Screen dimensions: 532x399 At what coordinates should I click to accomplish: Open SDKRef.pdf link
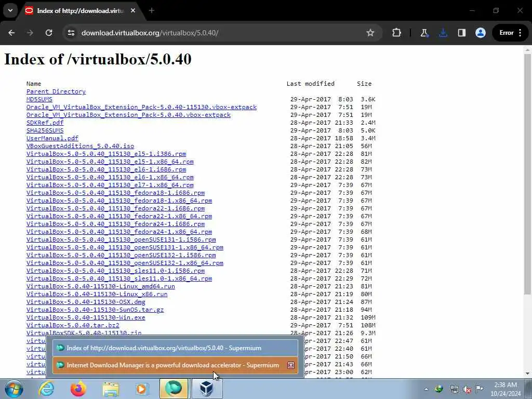(45, 123)
